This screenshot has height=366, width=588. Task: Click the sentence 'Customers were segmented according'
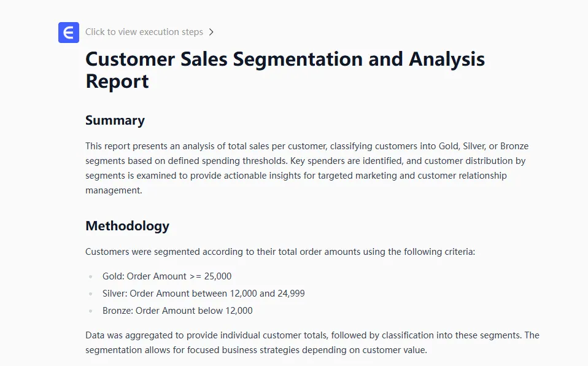(280, 252)
